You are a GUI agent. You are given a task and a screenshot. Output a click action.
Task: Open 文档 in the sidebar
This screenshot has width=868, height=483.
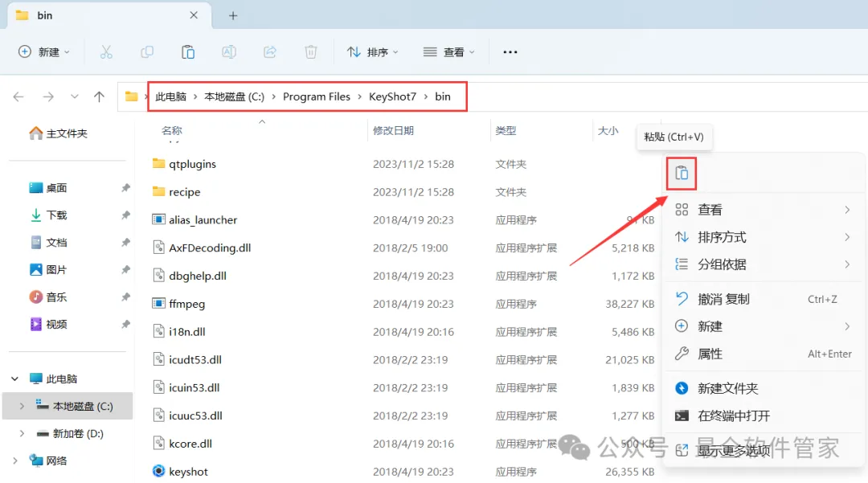tap(48, 243)
